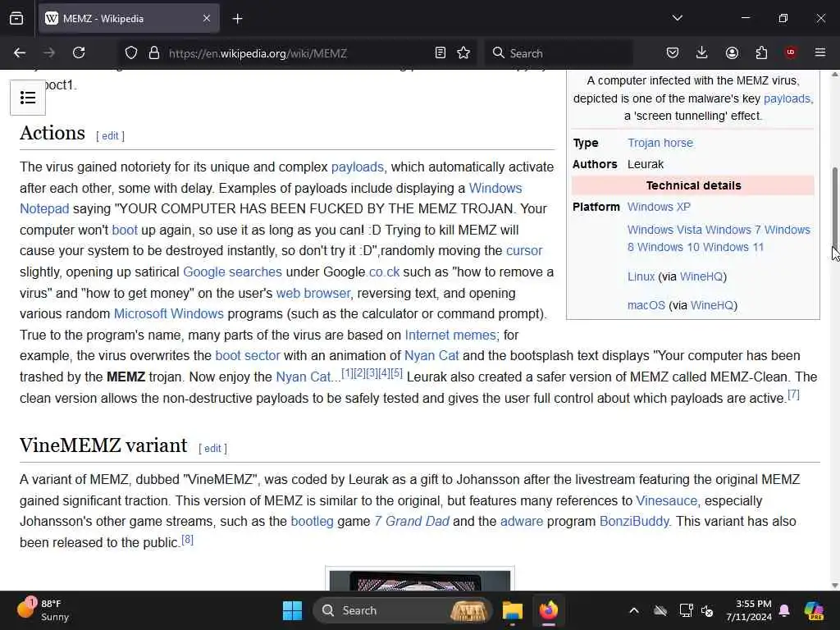Open the web browser link

coord(313,293)
